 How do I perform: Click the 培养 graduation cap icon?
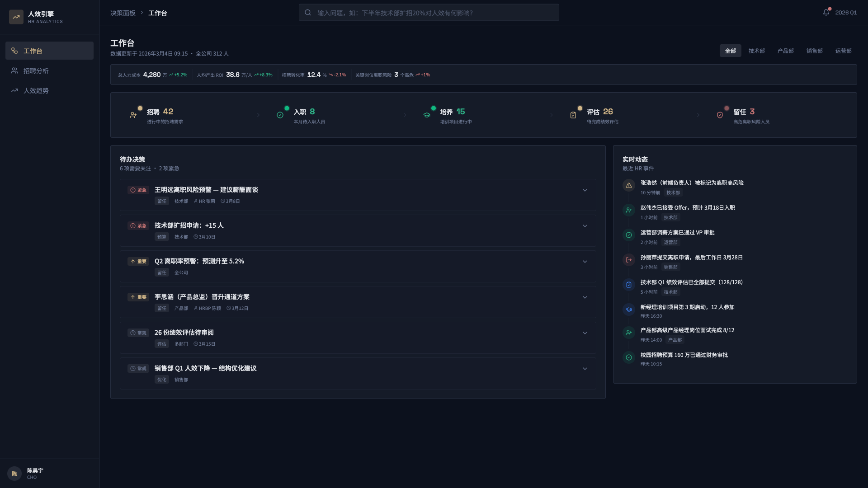tap(427, 115)
